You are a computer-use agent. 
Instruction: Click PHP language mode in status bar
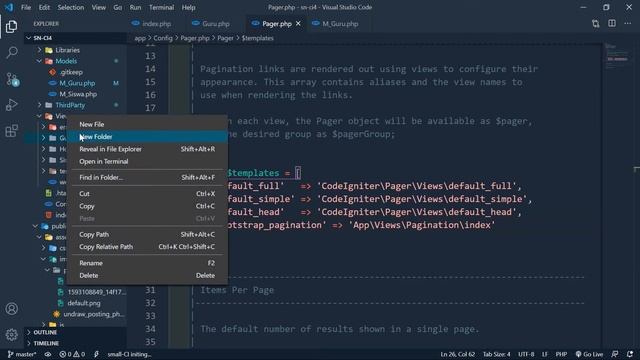[x=561, y=354]
